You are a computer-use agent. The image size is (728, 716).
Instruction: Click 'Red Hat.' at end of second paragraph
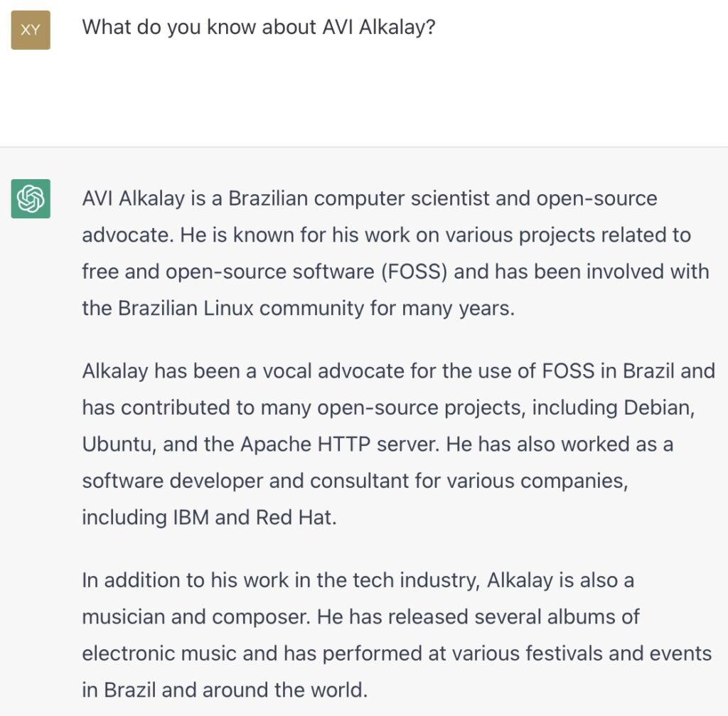click(296, 518)
